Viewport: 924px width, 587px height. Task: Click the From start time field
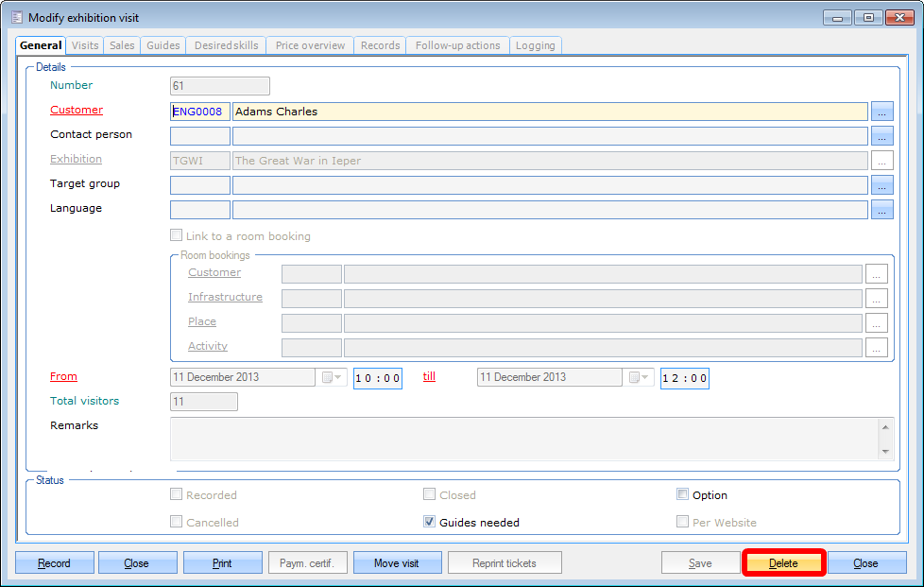378,378
